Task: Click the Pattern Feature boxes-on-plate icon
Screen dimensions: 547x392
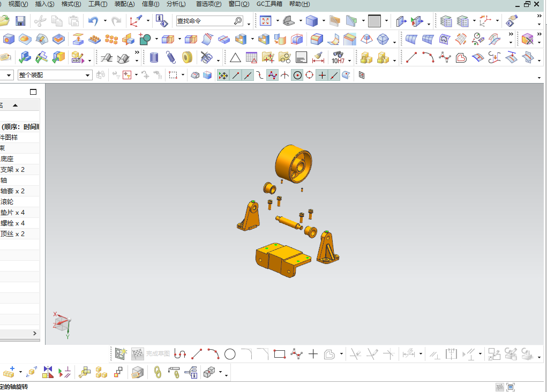Action: (94, 39)
